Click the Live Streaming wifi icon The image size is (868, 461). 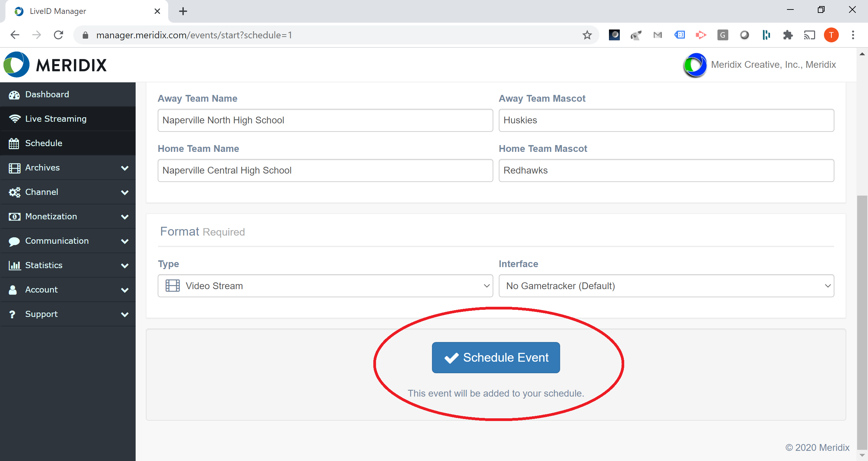click(x=15, y=119)
